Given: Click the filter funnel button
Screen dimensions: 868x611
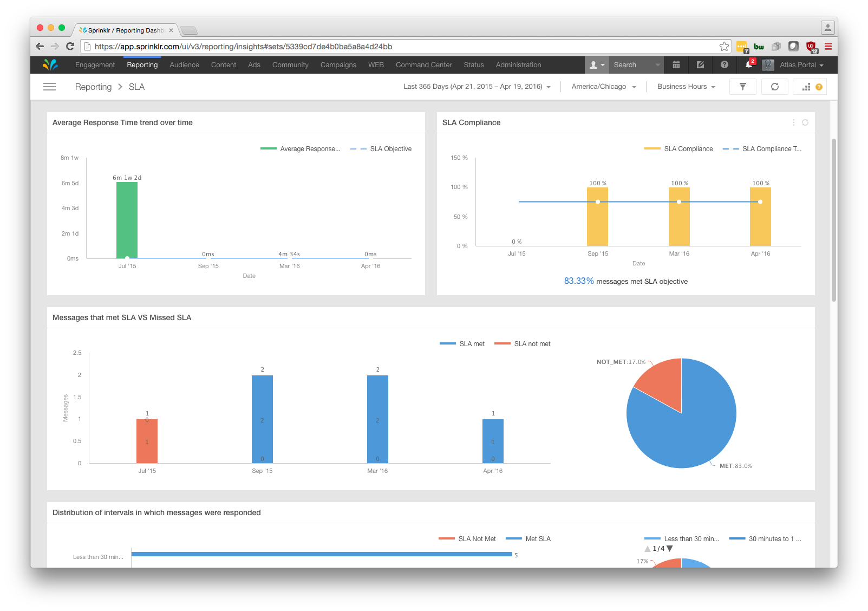Looking at the screenshot, I should click(x=743, y=87).
